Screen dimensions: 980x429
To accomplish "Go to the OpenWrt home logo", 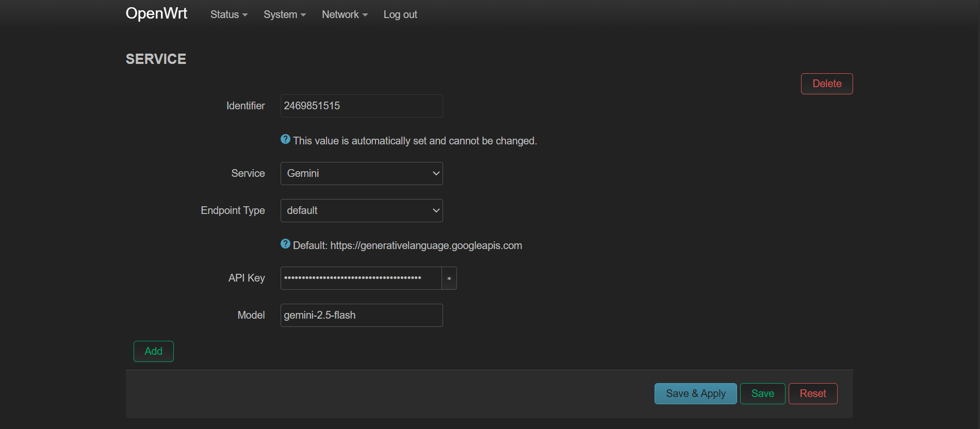I will 156,13.
